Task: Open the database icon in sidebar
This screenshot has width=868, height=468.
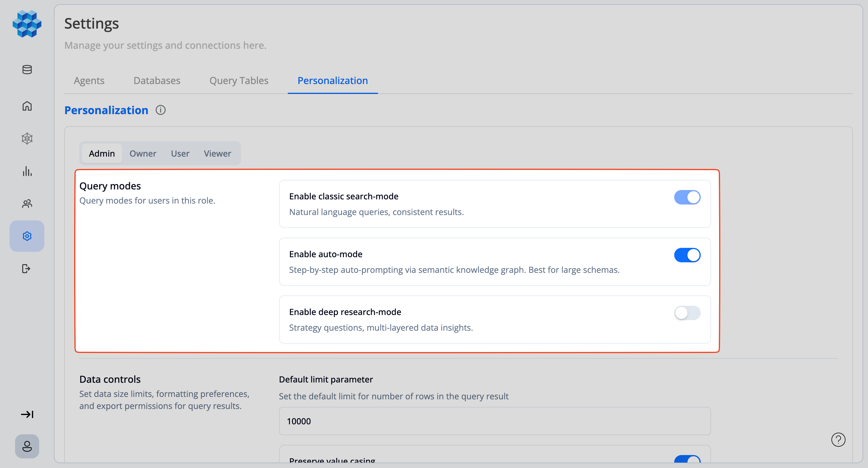Action: click(27, 70)
